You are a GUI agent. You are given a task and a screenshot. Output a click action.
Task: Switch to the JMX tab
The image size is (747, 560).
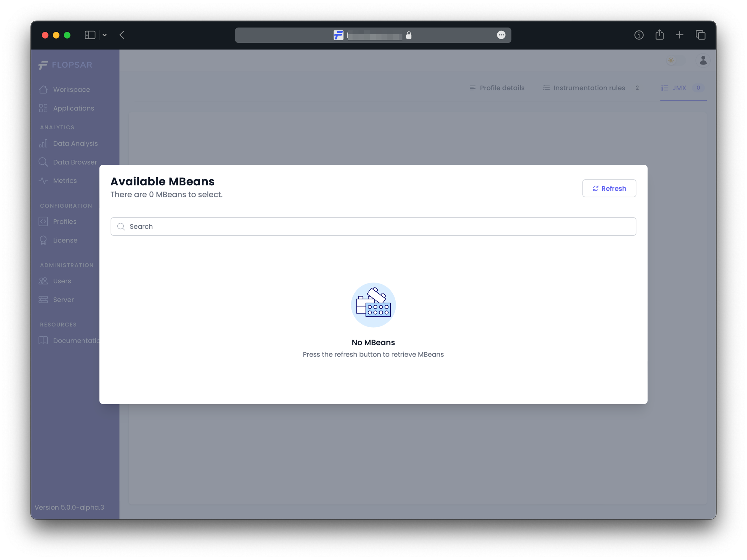tap(679, 88)
